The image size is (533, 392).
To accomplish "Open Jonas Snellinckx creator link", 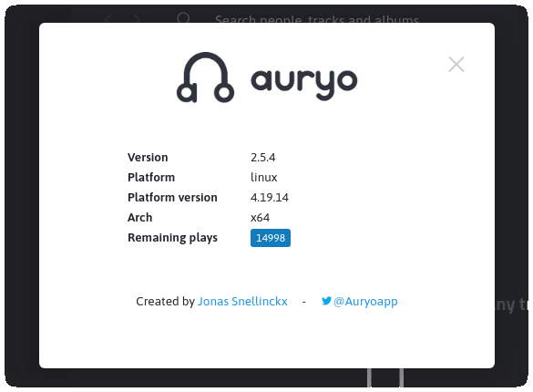I will (x=242, y=301).
